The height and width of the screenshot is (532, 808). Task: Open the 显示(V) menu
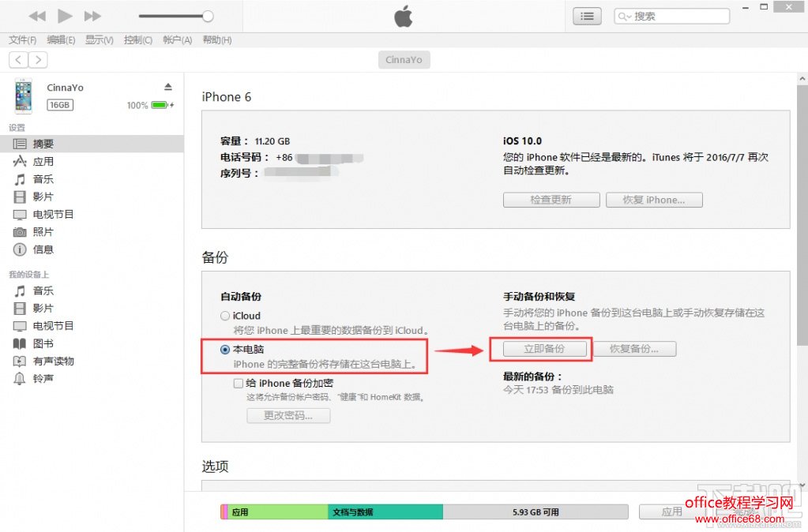tap(99, 39)
